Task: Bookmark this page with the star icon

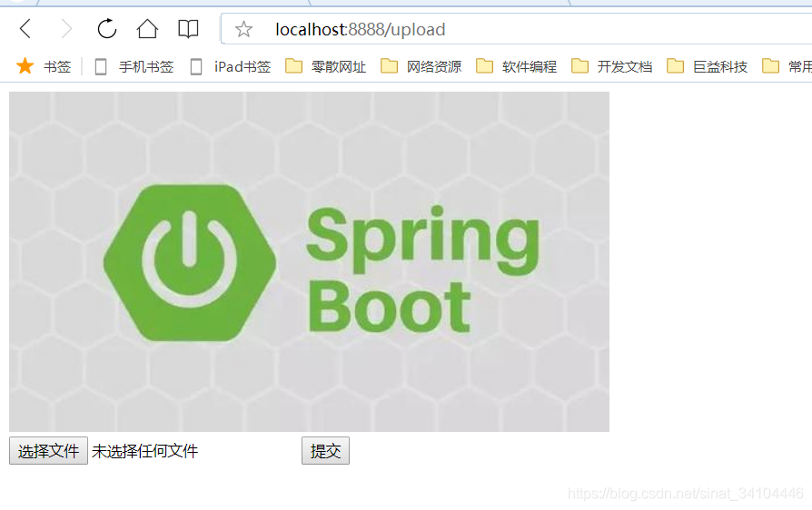Action: [x=243, y=29]
